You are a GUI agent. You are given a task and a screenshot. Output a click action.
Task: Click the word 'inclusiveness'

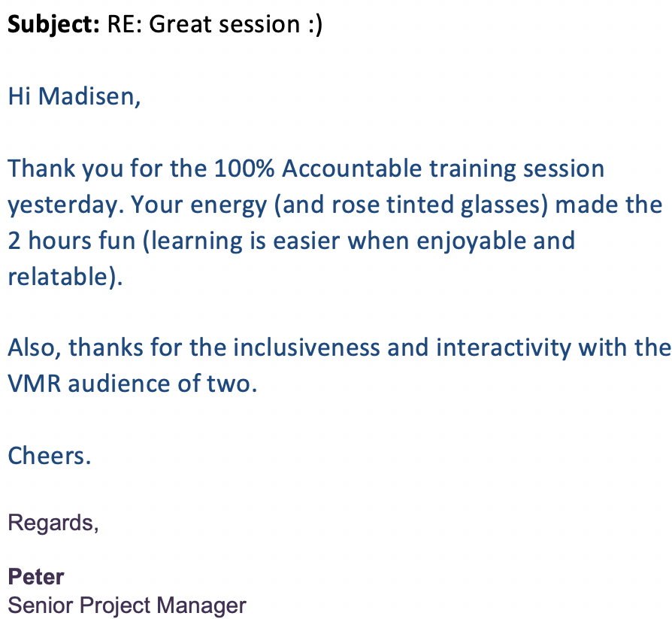click(307, 347)
